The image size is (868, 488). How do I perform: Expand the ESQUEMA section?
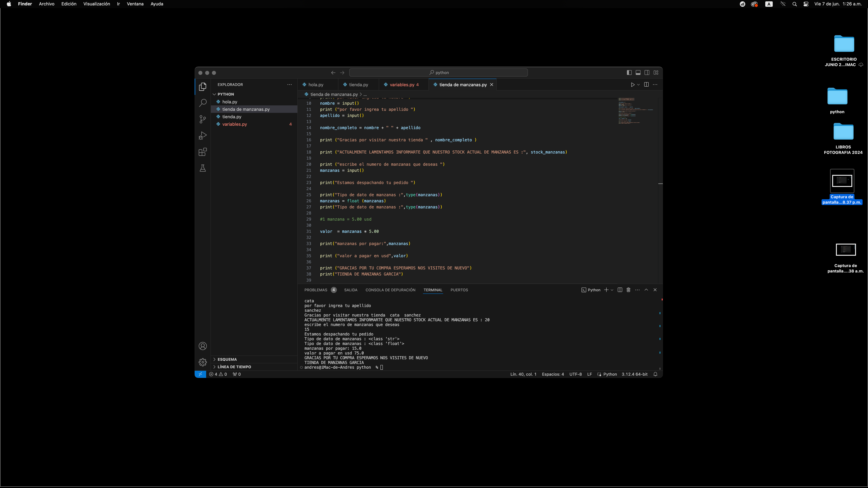(227, 359)
